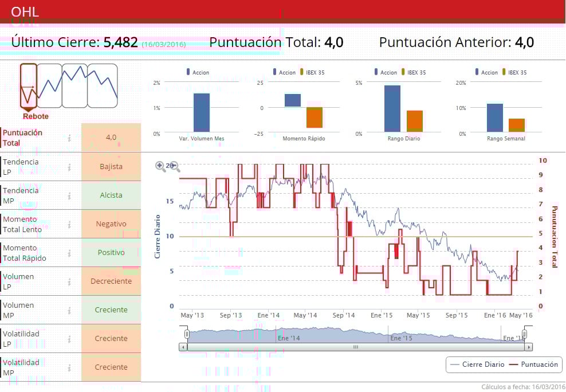Click the Creciente value for Volatilidad LP

(111, 339)
